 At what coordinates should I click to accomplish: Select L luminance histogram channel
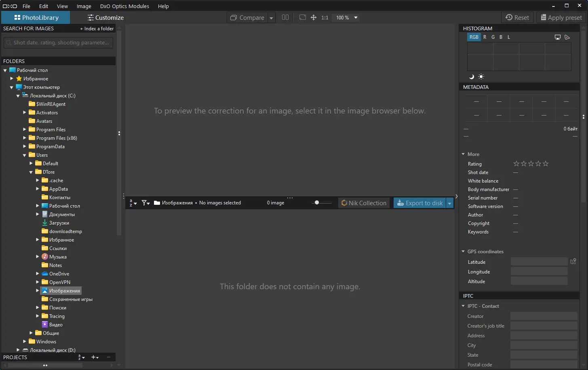tap(509, 37)
